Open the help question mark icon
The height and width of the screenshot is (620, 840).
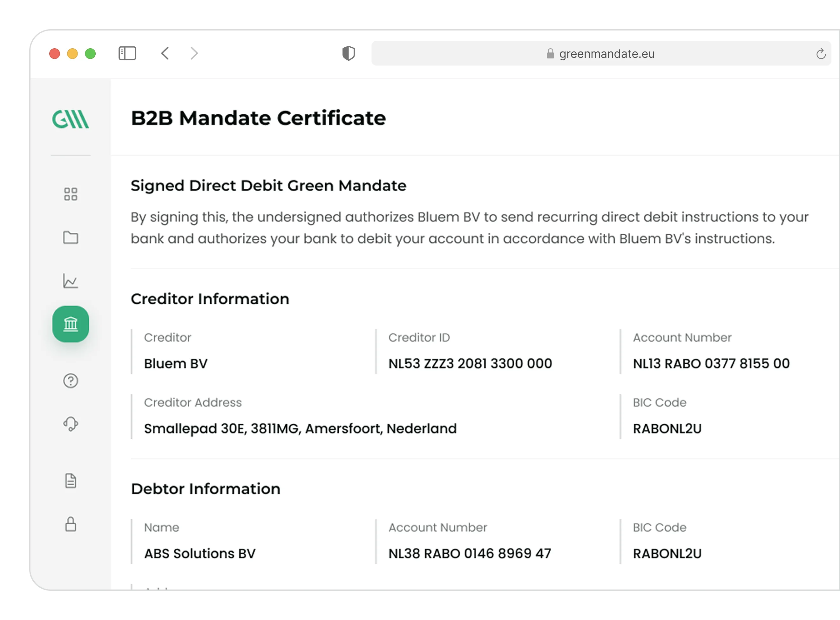[71, 381]
